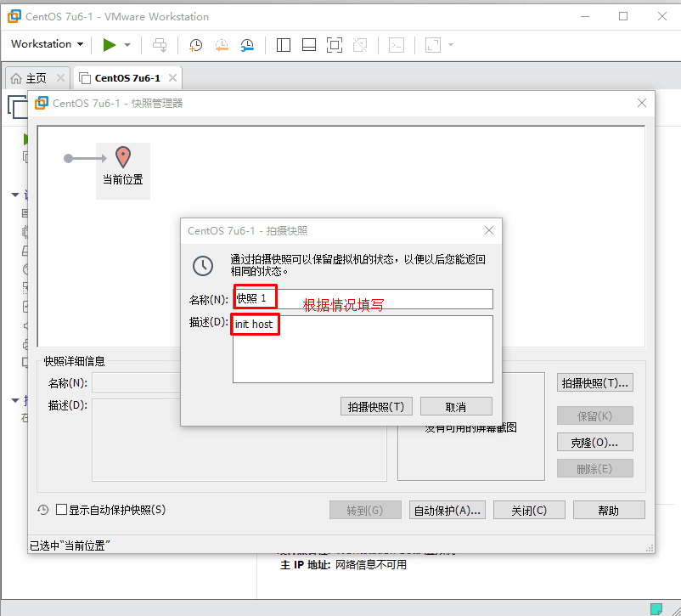681x616 pixels.
Task: Click the 关闭(C) close button
Action: click(x=529, y=511)
